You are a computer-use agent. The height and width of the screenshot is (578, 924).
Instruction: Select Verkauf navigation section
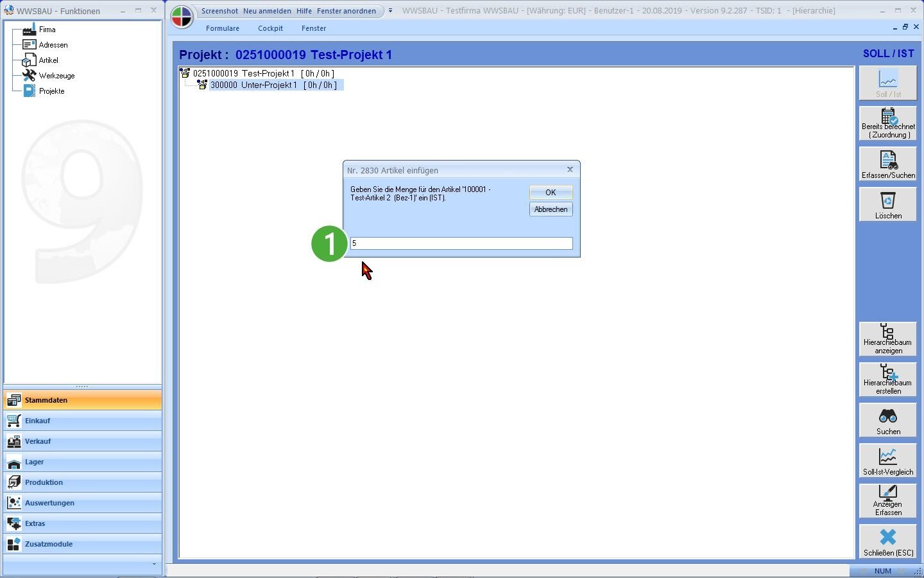[83, 441]
